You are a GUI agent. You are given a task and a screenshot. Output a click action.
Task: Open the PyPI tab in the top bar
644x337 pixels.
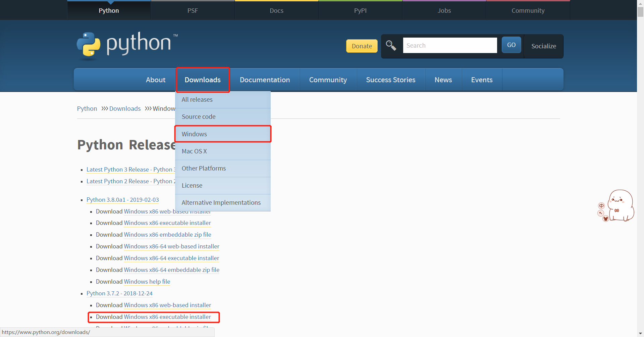coord(360,10)
